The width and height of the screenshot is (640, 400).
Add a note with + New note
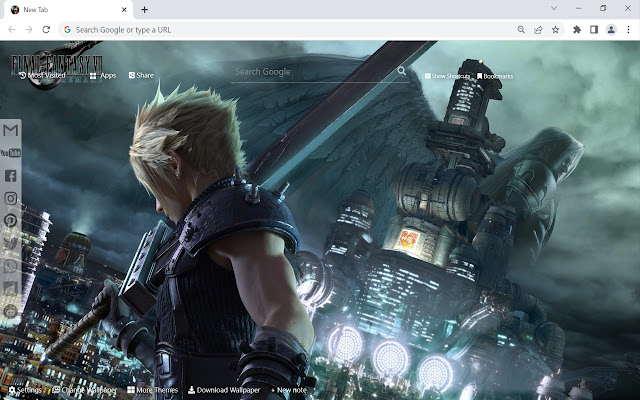[x=289, y=390]
